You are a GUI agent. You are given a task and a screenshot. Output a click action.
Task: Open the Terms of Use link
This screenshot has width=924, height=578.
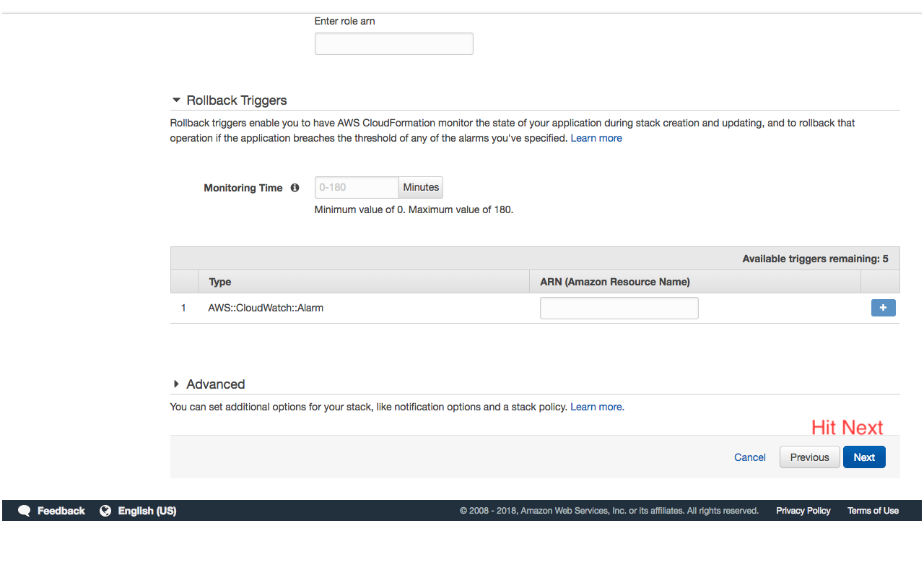point(873,511)
